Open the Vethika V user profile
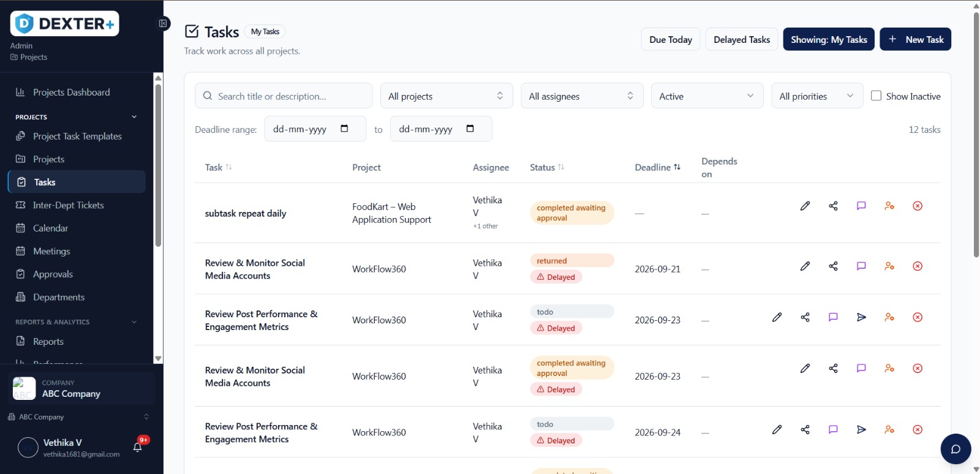This screenshot has width=980, height=474. click(x=69, y=448)
